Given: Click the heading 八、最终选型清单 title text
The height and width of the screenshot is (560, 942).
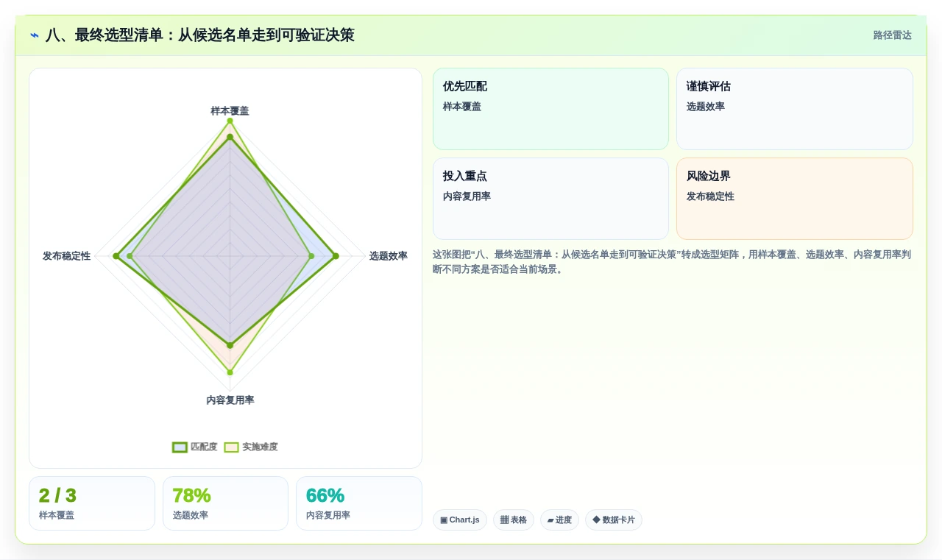Looking at the screenshot, I should click(x=200, y=35).
